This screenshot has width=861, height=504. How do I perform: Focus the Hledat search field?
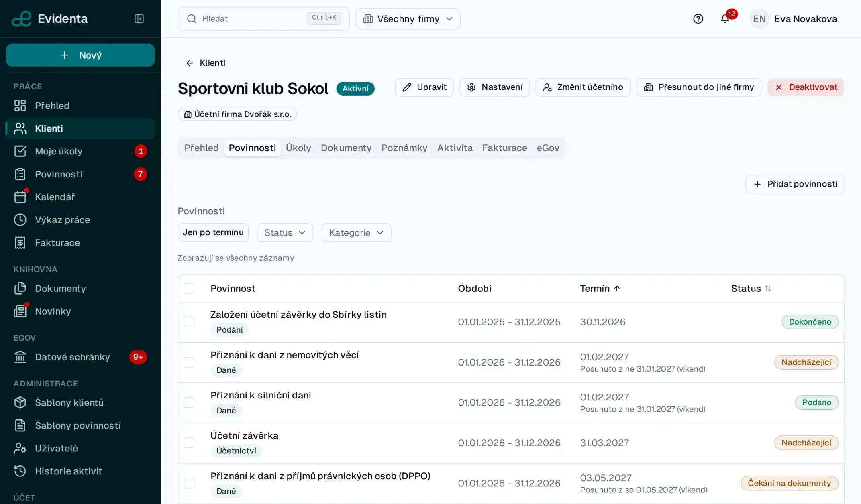coord(263,19)
